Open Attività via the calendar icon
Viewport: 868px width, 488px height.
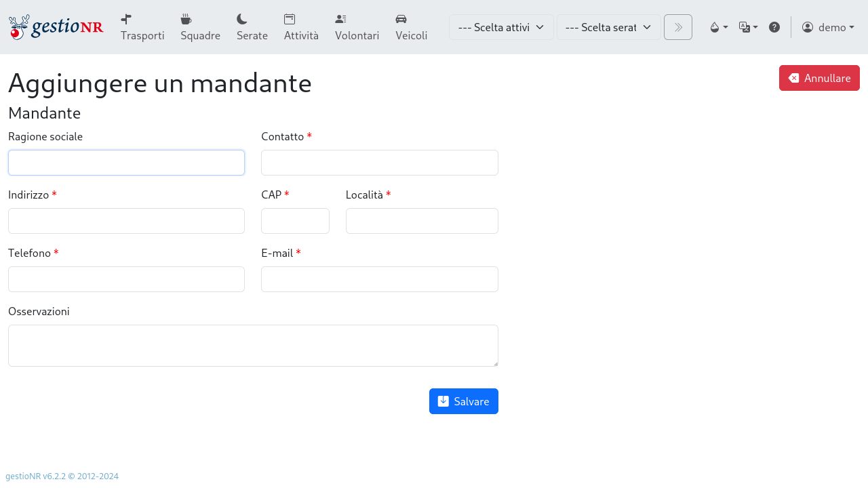tap(290, 19)
